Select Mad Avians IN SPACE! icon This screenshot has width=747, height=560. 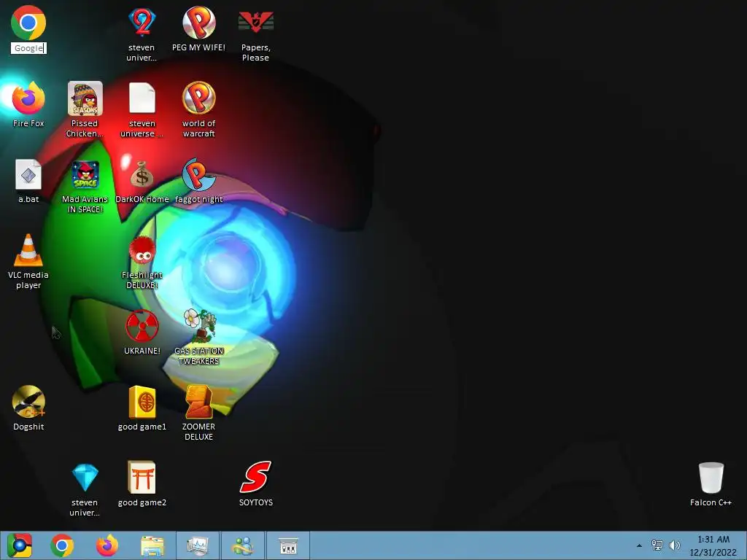[x=85, y=174]
